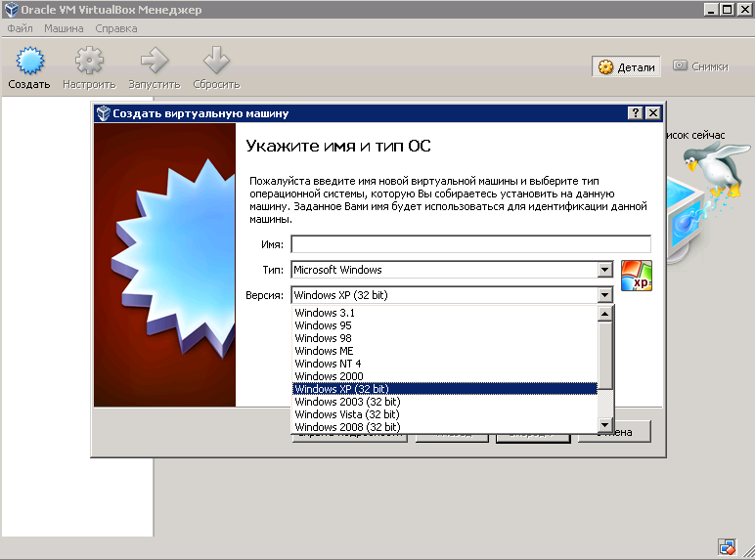Open the Справка menu
755x560 pixels.
pyautogui.click(x=116, y=28)
